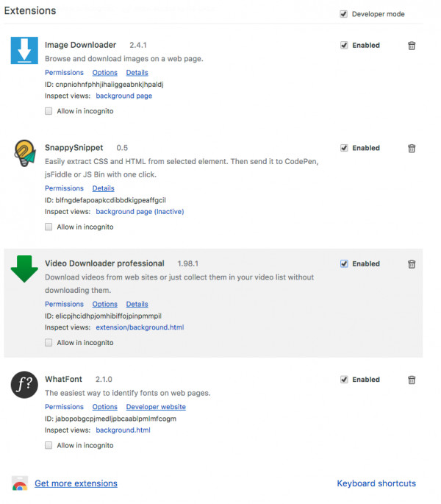Open SnappySnippet's Permissions link
Viewport: 441px width, 504px height.
(64, 188)
